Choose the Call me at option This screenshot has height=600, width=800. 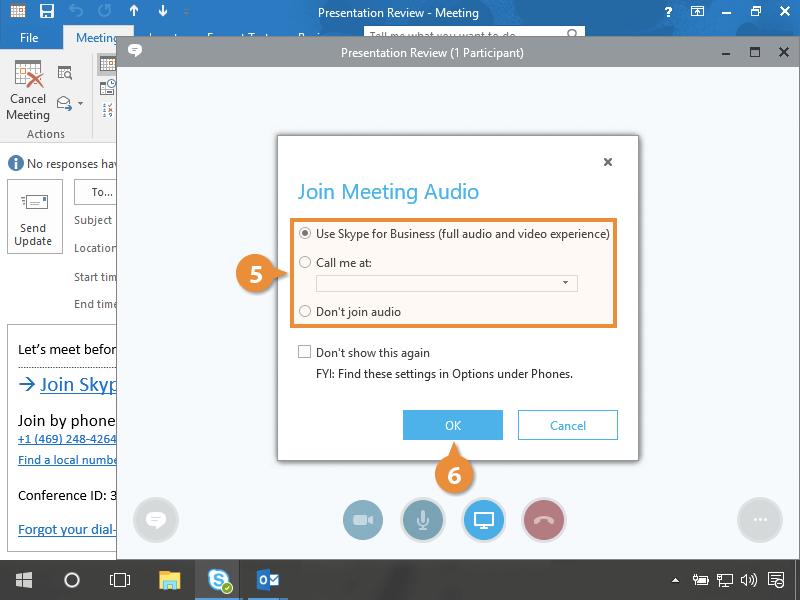[x=305, y=263]
